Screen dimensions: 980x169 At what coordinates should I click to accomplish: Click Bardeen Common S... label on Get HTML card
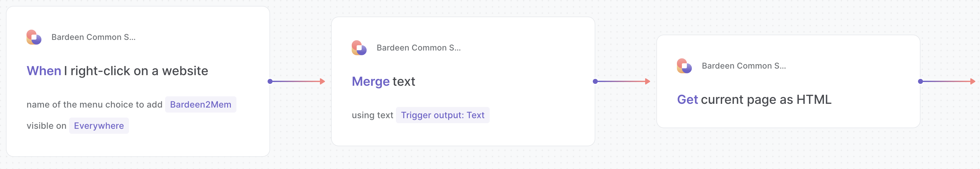744,66
